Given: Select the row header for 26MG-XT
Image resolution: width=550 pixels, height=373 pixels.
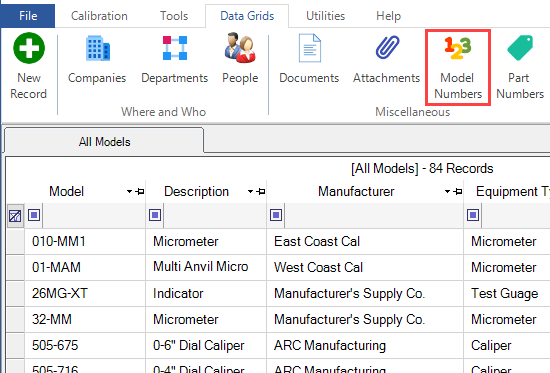Looking at the screenshot, I should coord(15,293).
